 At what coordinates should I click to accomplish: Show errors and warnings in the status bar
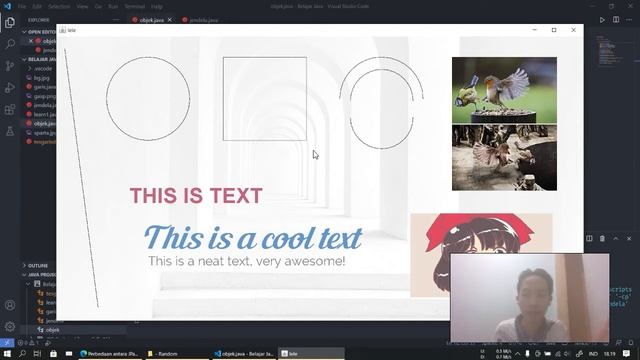[28, 343]
